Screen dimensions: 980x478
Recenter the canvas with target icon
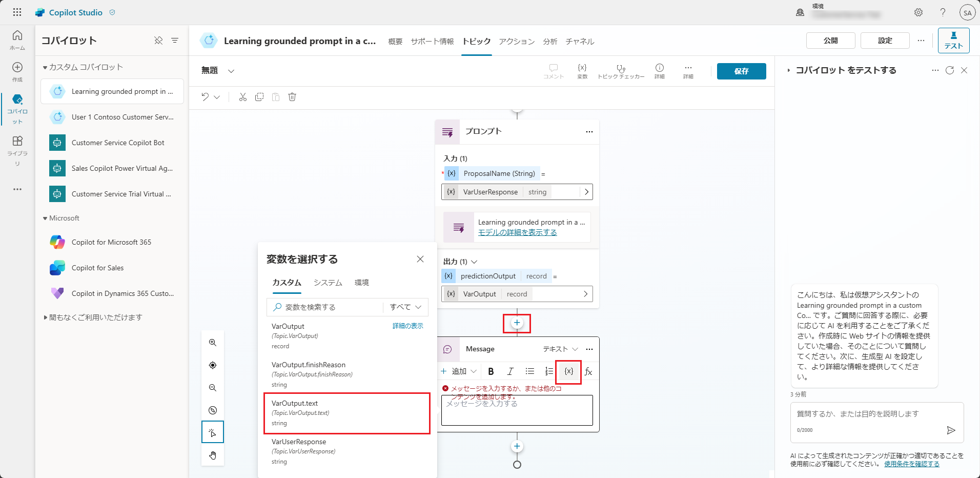coord(213,365)
